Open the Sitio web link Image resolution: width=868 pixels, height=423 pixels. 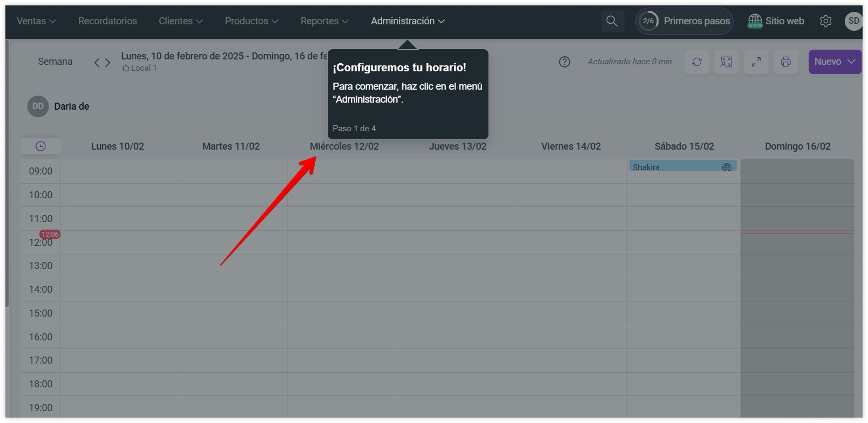pos(776,21)
